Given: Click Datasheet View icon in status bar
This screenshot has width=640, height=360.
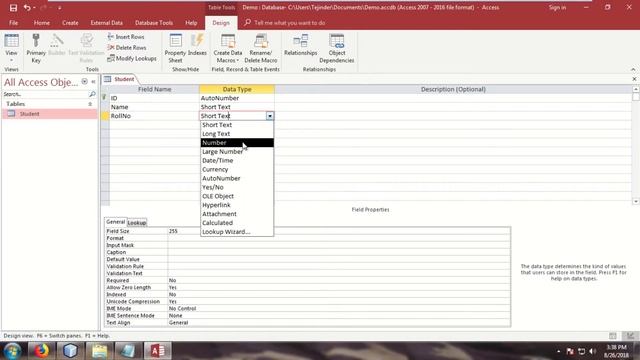Looking at the screenshot, I should tap(613, 336).
